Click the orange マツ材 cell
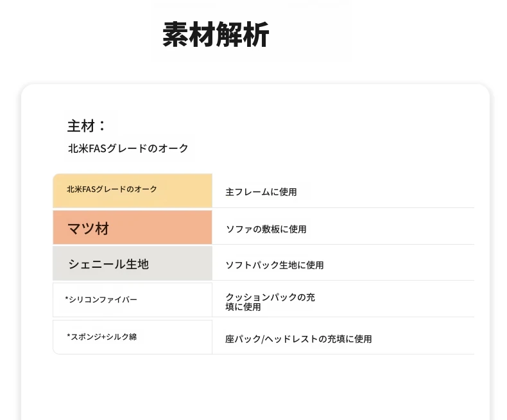Viewport: 507px width, 420px height. (133, 227)
